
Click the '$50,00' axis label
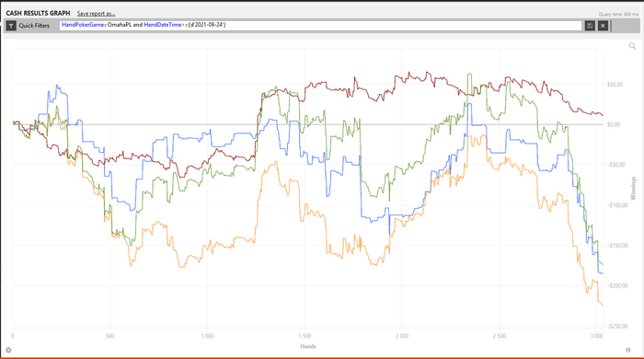(x=615, y=84)
